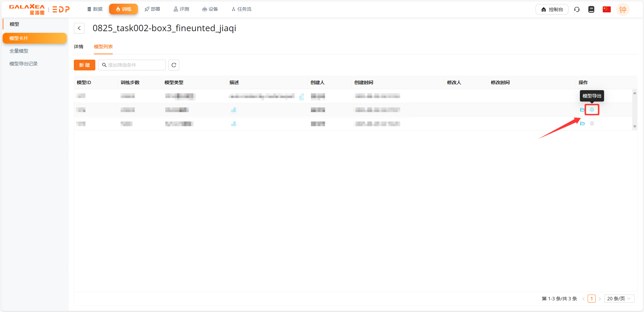Click the user avatar labeled 钟
This screenshot has height=312, width=644.
623,9
